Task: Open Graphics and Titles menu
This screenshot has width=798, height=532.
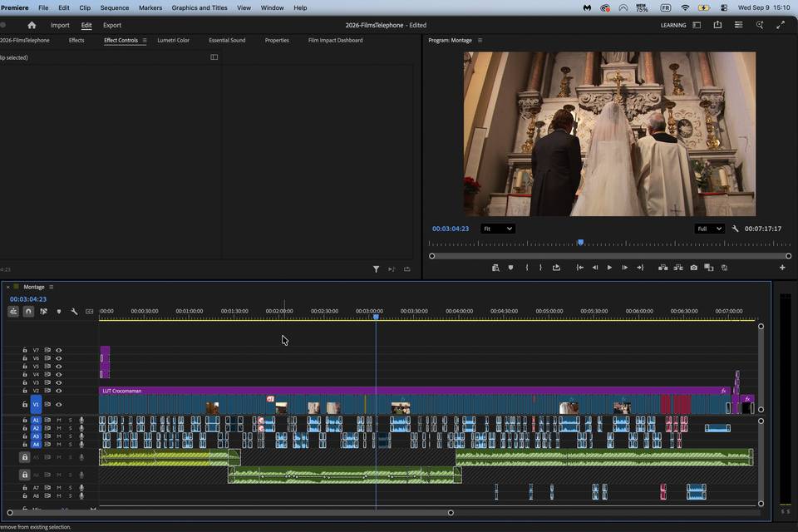Action: (x=199, y=7)
